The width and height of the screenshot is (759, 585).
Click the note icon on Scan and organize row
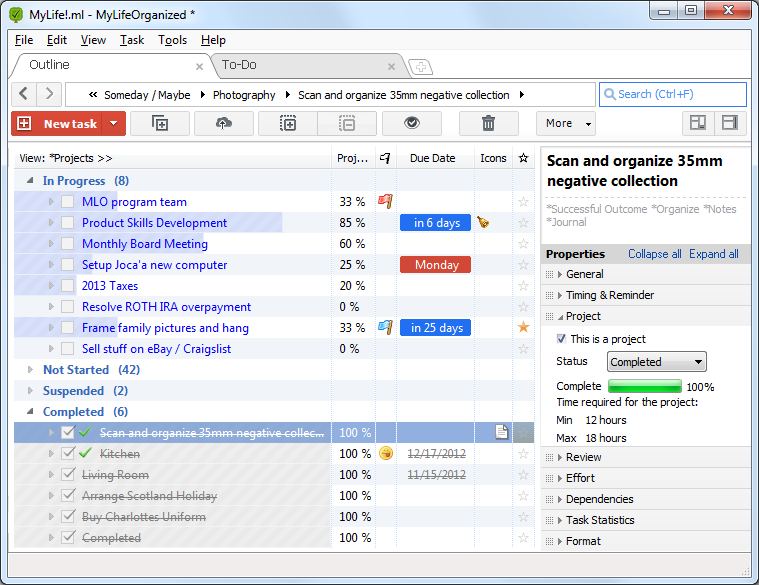pos(501,432)
